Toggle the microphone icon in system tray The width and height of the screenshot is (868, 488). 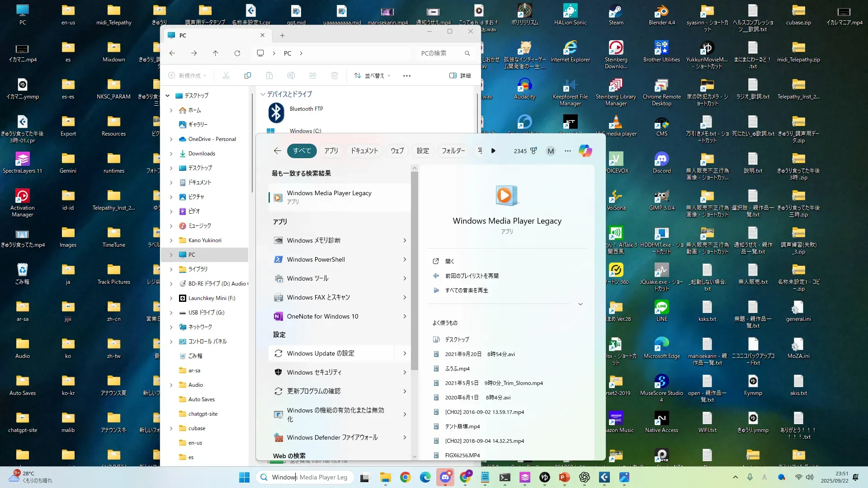pos(750,477)
